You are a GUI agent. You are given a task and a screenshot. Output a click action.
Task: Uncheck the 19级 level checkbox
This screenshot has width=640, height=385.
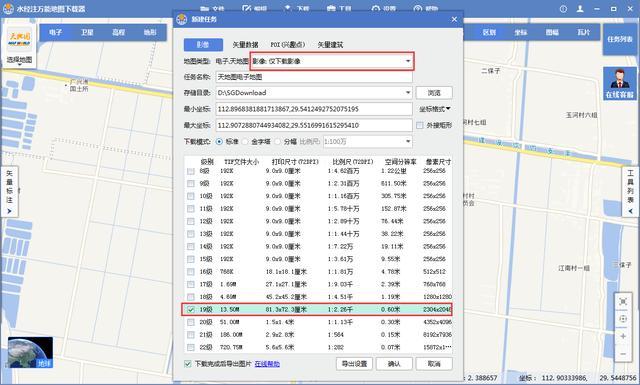click(x=191, y=309)
